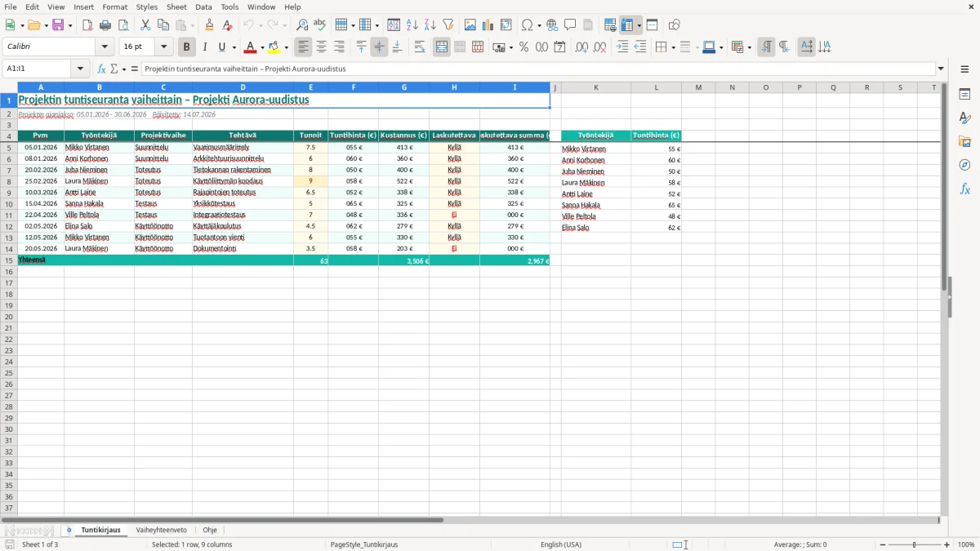This screenshot has width=980, height=551.
Task: Insert a chart
Action: coord(488,25)
